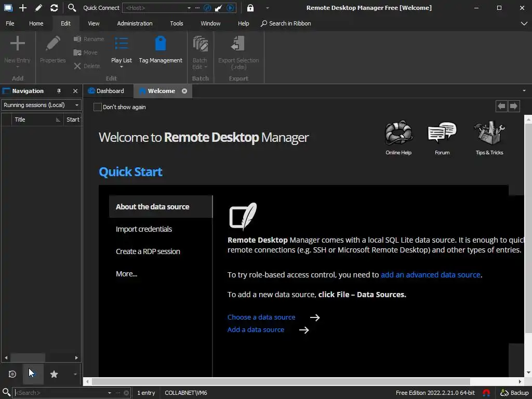Switch to the View ribbon tab

[x=94, y=23]
